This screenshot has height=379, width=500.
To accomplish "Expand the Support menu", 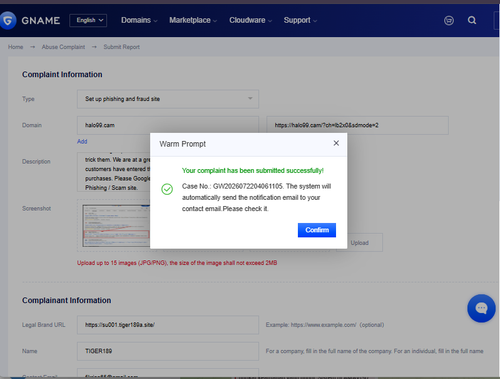I will click(300, 20).
